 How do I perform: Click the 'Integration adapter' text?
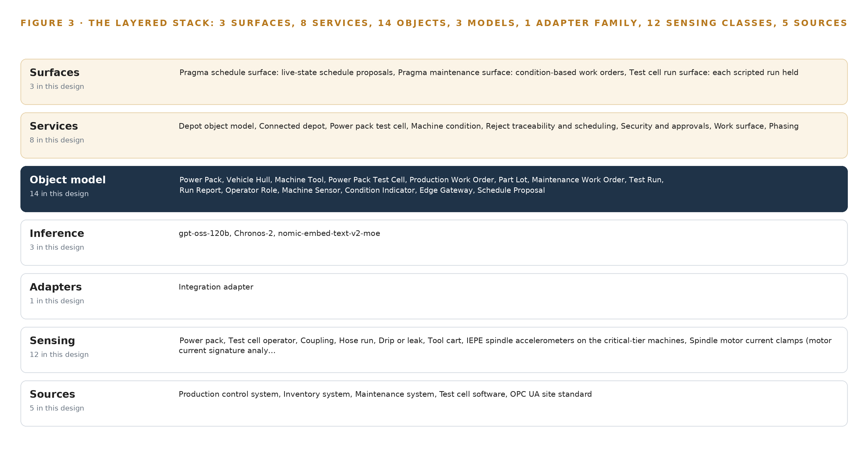pyautogui.click(x=216, y=287)
